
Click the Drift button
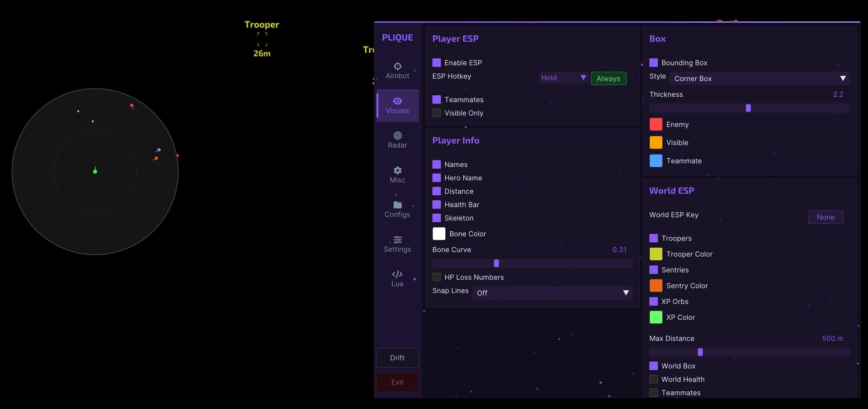point(397,358)
